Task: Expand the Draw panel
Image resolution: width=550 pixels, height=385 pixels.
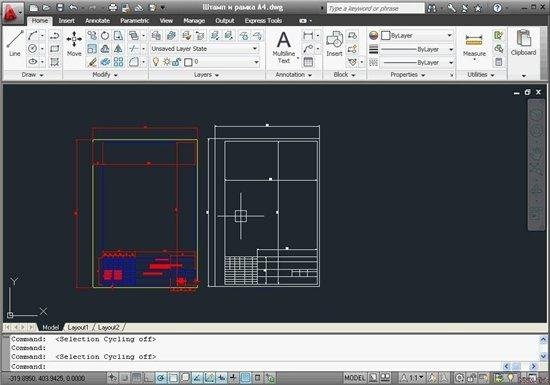Action: (32, 75)
